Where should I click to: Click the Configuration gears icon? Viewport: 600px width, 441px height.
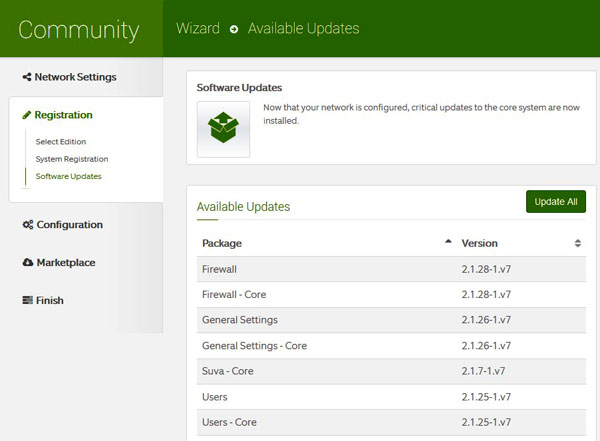point(28,225)
